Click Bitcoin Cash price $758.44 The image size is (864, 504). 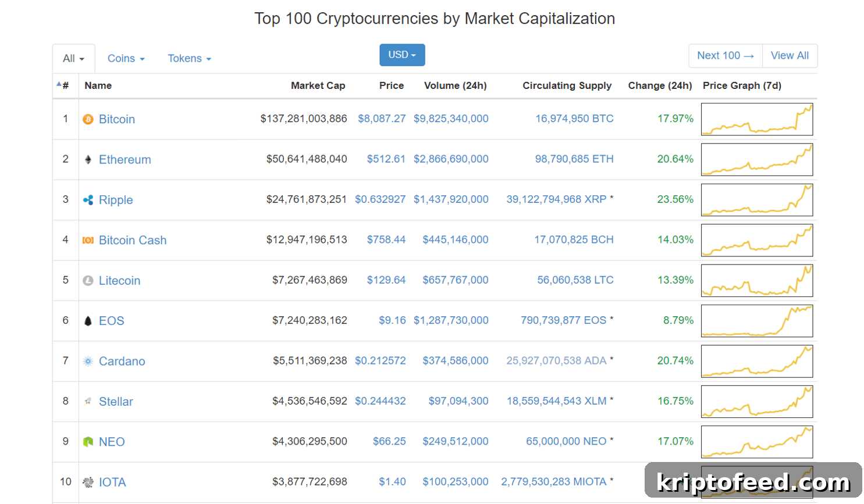coord(386,240)
